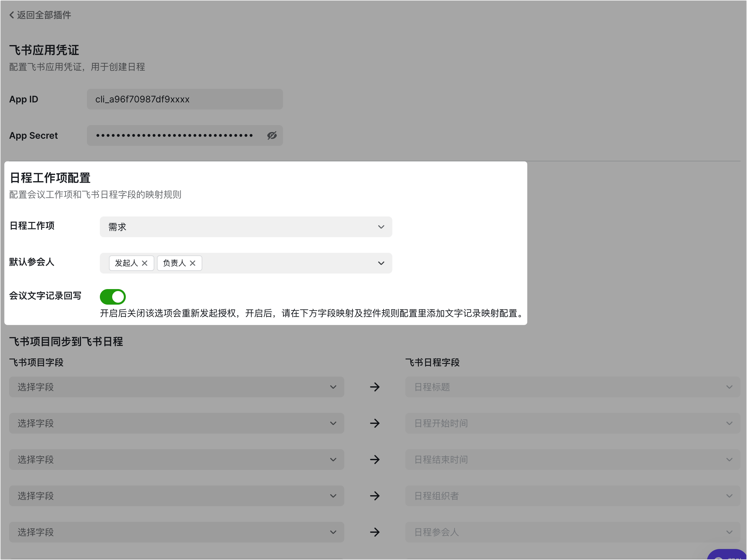Viewport: 747px width, 560px height.
Task: Click the App ID label
Action: tap(24, 99)
